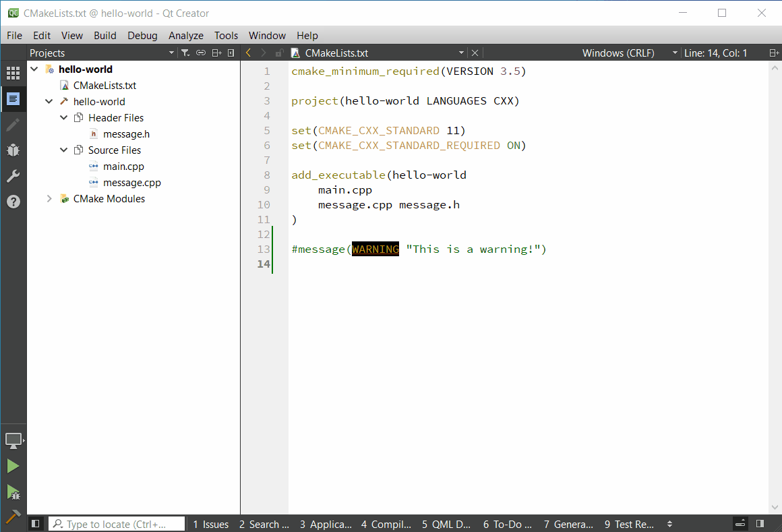Viewport: 782px width, 532px height.
Task: Click the Type to locate search field
Action: (x=116, y=524)
